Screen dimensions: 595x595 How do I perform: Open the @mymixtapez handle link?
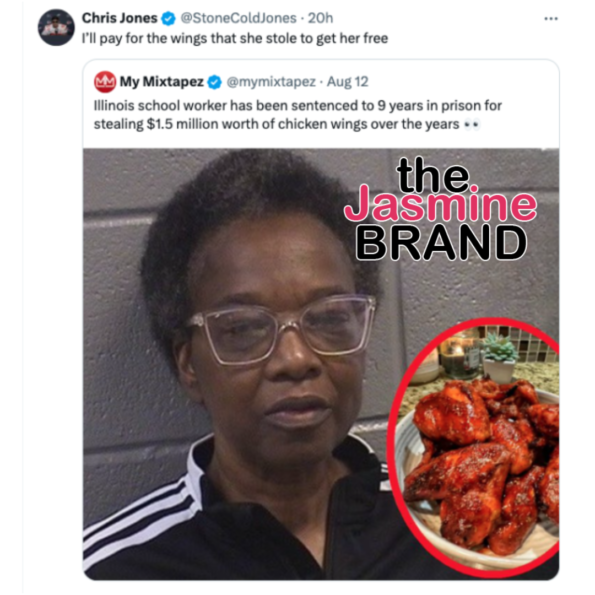click(271, 82)
